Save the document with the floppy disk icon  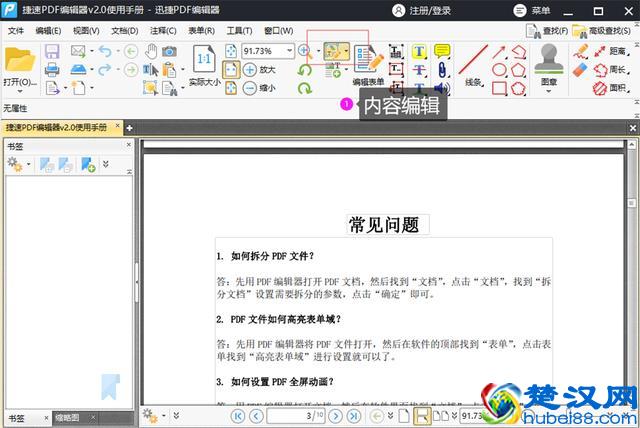[x=52, y=52]
